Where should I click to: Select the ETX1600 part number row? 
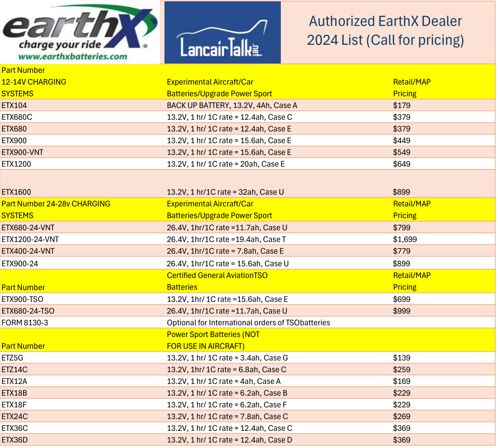16,192
